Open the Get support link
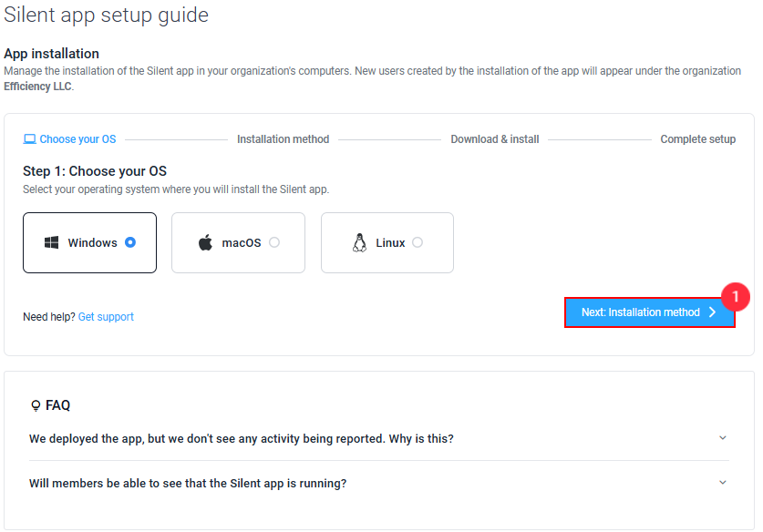Screen dimensions: 763x532 (x=106, y=317)
